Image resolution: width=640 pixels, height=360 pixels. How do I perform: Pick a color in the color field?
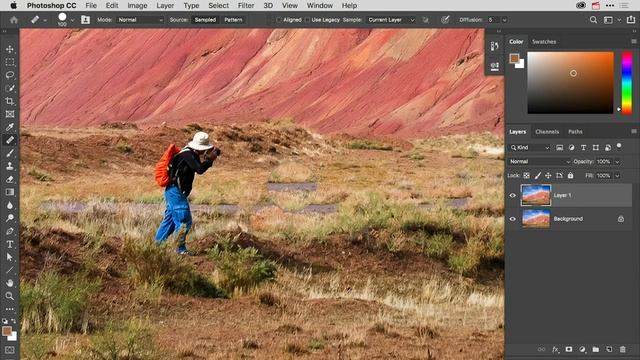(570, 83)
